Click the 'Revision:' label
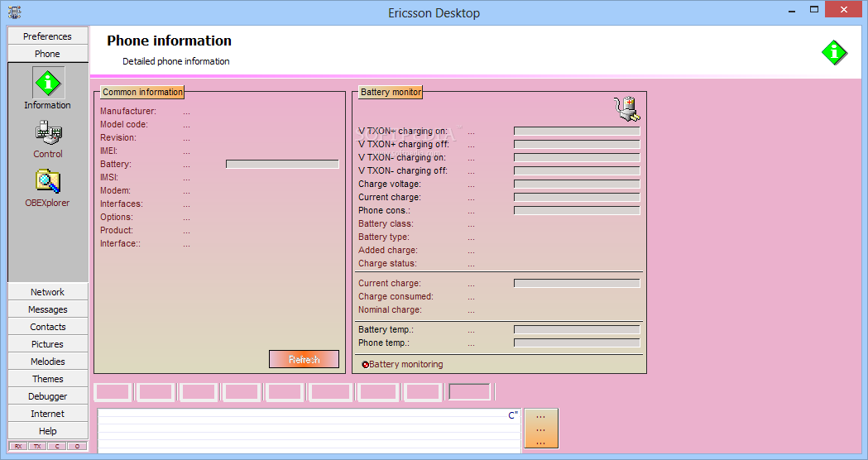868x460 pixels. [117, 138]
